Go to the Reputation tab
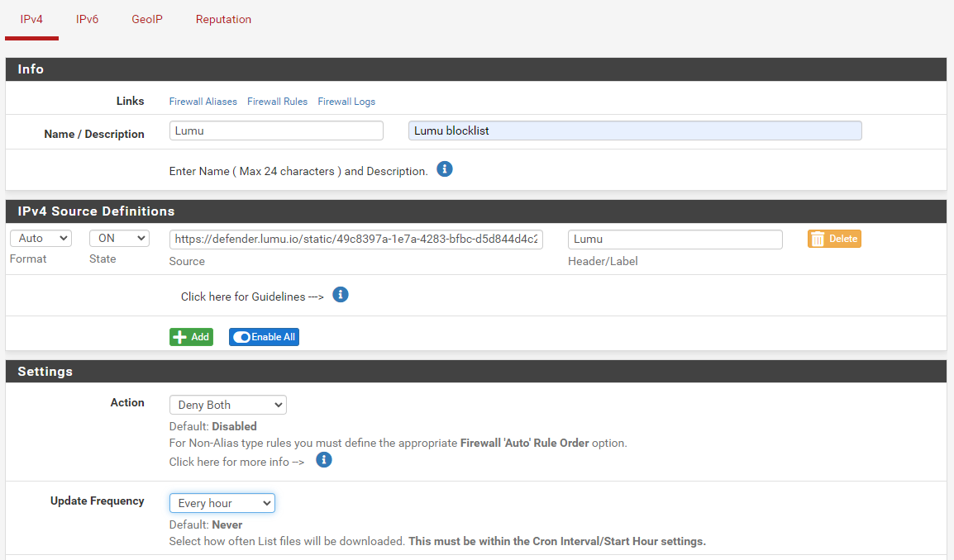 [x=223, y=19]
